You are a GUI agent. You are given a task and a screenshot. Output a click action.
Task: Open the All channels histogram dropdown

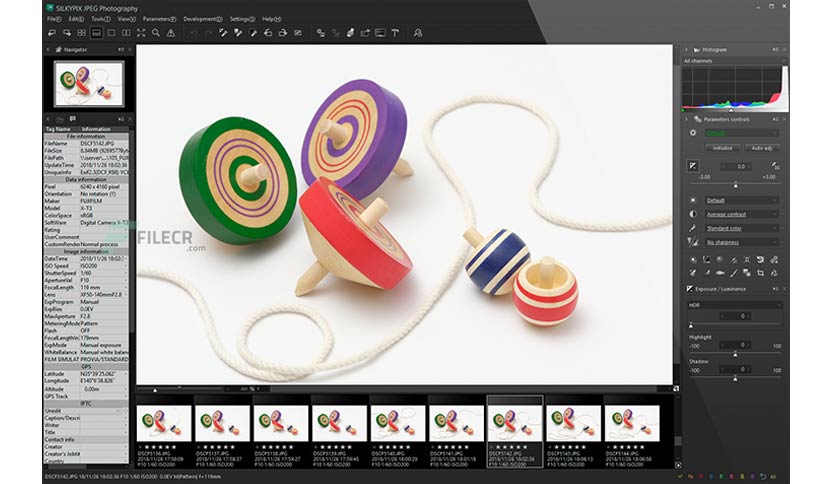coord(735,61)
